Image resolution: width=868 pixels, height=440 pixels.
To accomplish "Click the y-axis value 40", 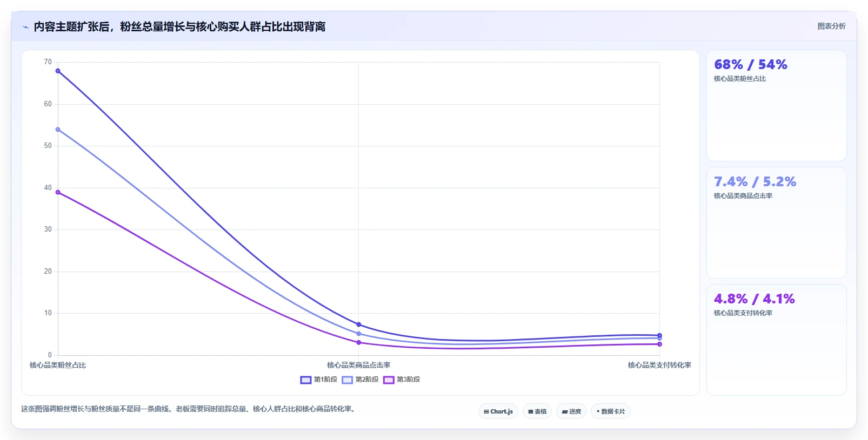I will 48,188.
